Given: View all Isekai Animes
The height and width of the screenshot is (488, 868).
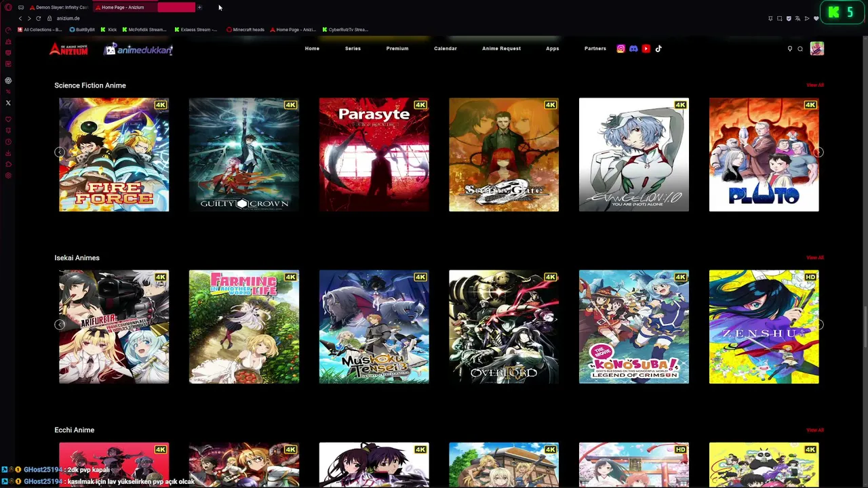Looking at the screenshot, I should click(x=815, y=258).
